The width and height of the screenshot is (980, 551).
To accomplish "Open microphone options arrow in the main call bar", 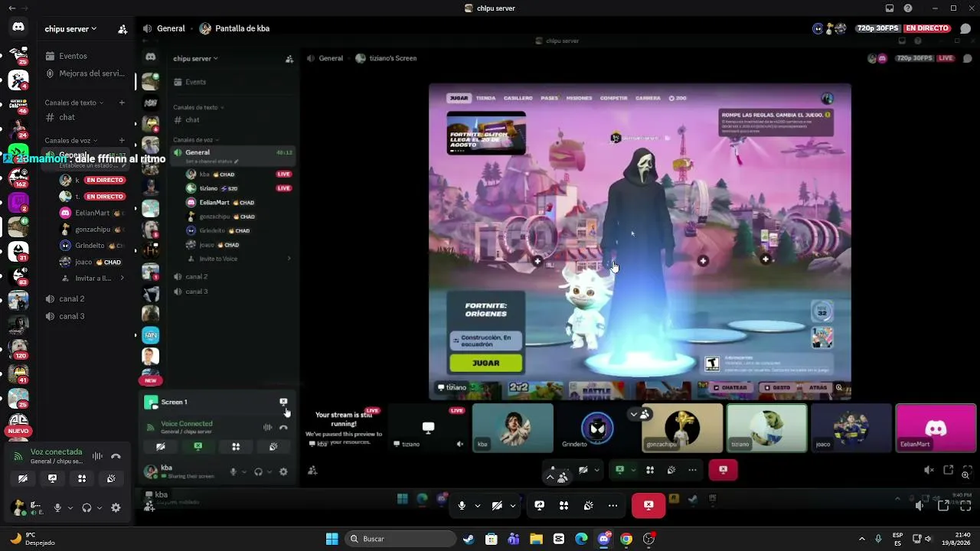I will click(x=478, y=505).
